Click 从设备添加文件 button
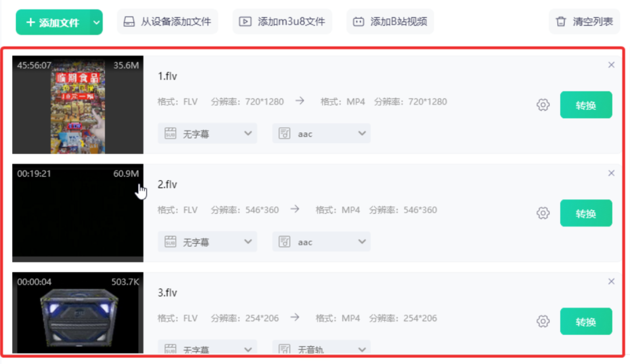 point(167,22)
